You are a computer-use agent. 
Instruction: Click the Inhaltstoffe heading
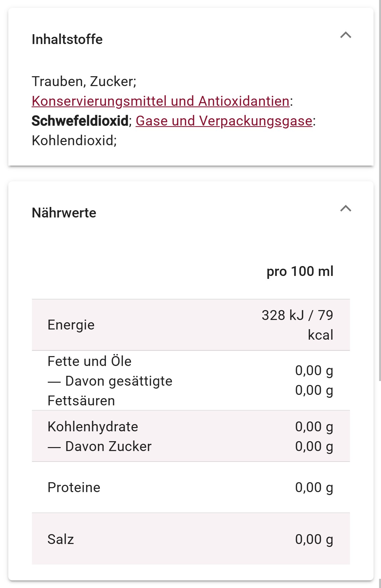tap(67, 39)
